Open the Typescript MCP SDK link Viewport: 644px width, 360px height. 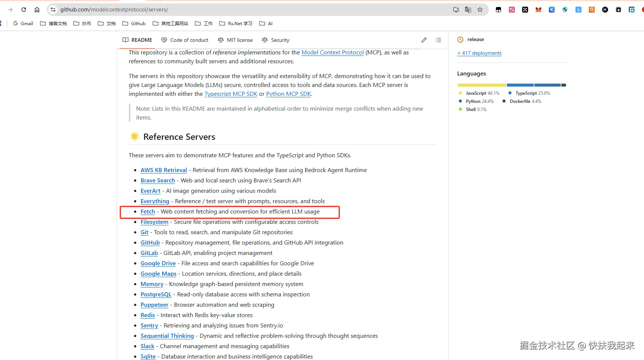(231, 94)
